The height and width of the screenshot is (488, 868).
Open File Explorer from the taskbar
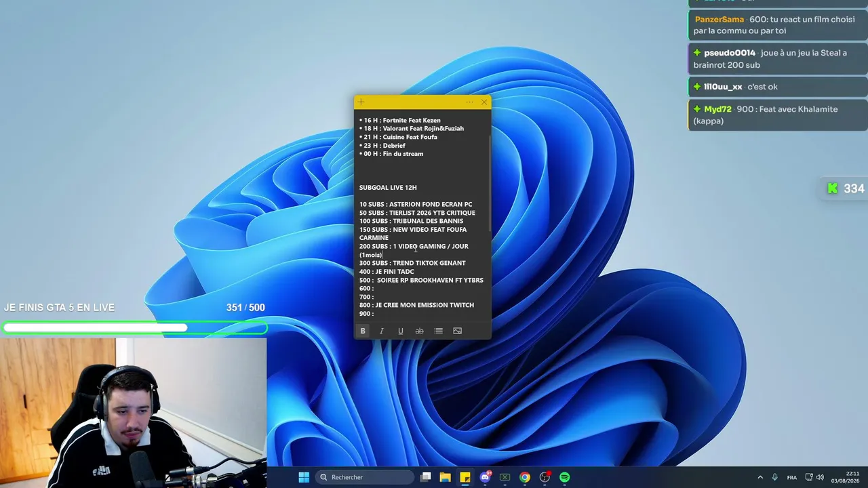click(445, 477)
